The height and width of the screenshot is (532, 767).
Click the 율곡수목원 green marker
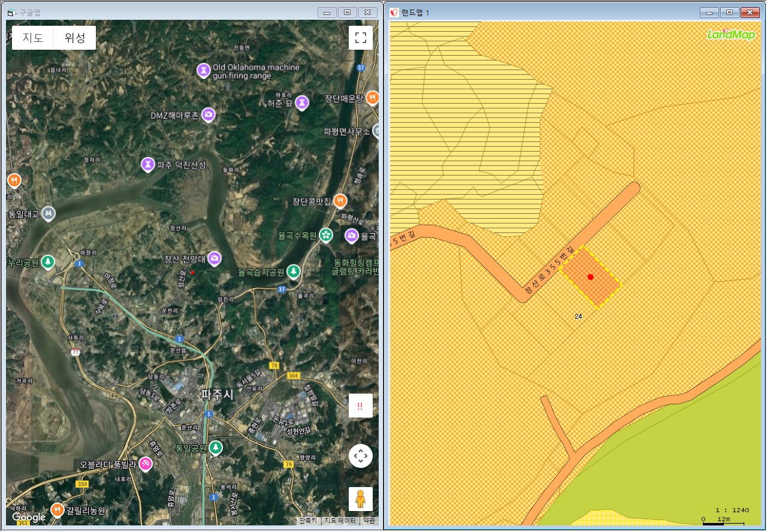[x=325, y=235]
